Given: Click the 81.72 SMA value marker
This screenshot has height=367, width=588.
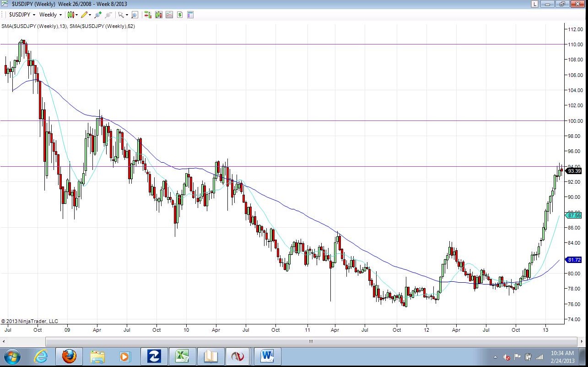Looking at the screenshot, I should 574,260.
